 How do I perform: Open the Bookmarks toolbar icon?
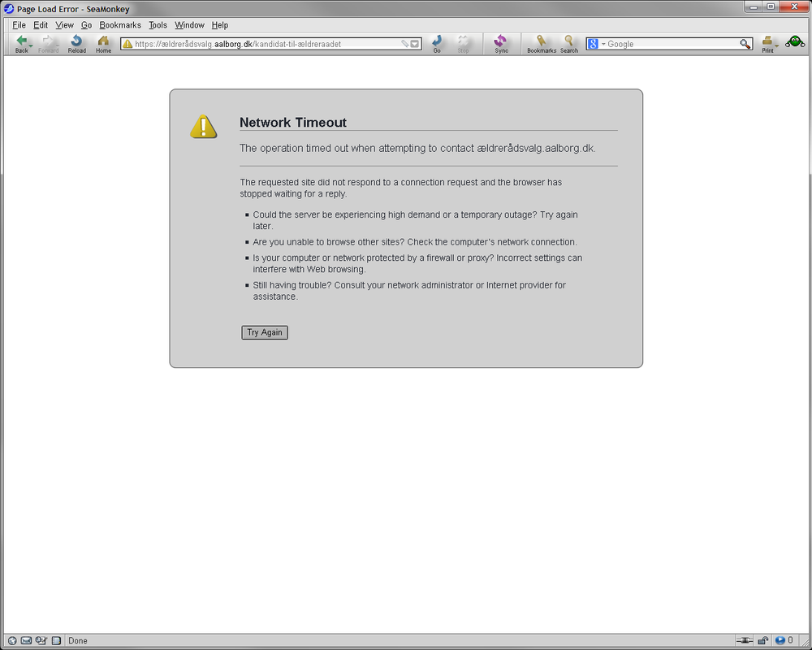coord(541,44)
